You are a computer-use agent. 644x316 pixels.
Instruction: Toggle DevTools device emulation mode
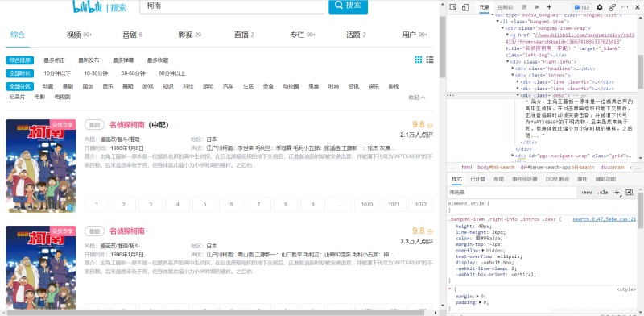465,7
